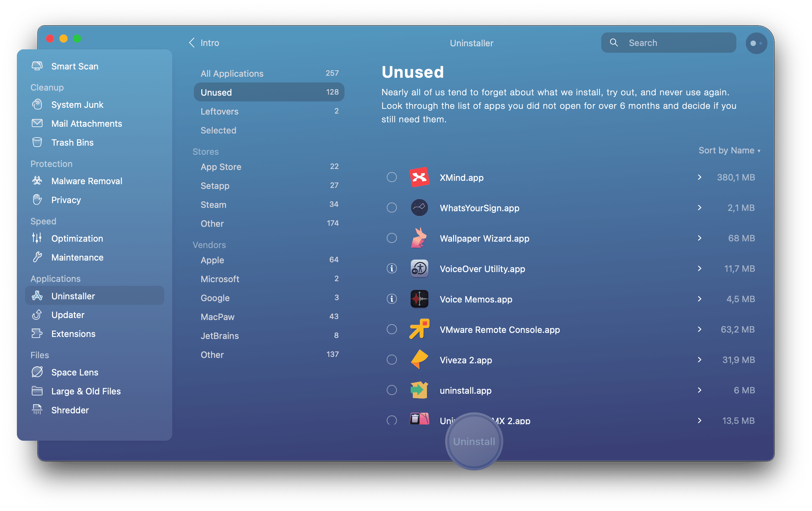
Task: Toggle checkbox for XMind.app
Action: point(392,177)
